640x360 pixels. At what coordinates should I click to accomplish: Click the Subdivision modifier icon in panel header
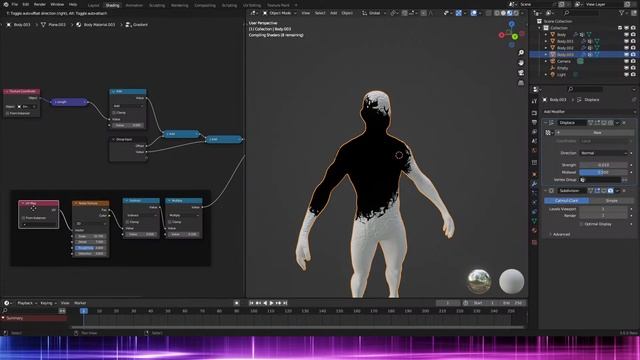coord(551,191)
